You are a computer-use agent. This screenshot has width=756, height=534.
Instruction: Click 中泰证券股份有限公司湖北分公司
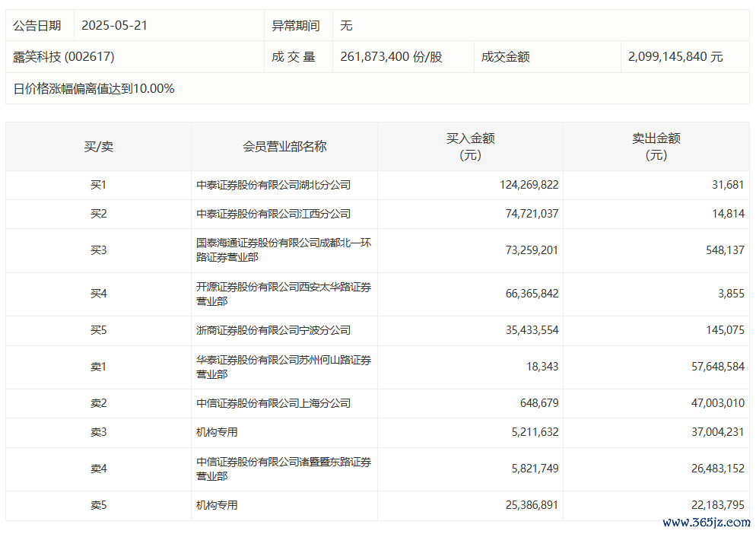(x=273, y=185)
